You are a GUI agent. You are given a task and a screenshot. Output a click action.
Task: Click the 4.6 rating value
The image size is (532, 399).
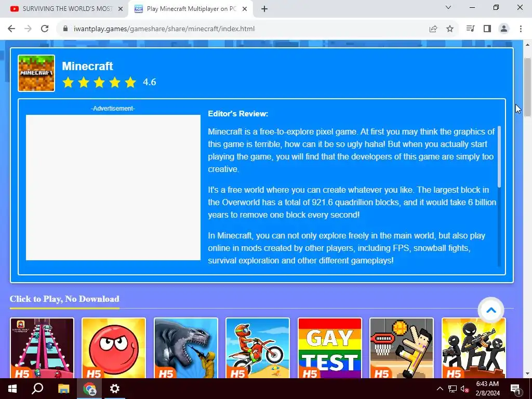149,82
